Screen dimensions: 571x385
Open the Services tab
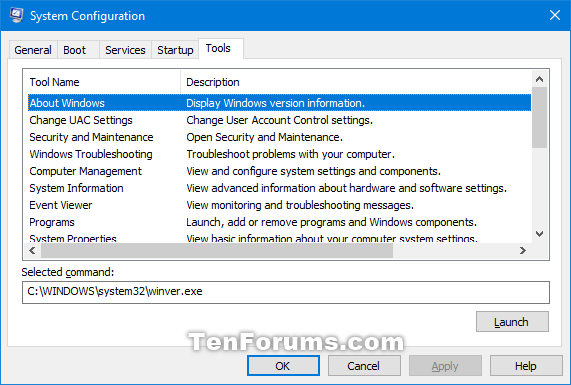tap(125, 50)
